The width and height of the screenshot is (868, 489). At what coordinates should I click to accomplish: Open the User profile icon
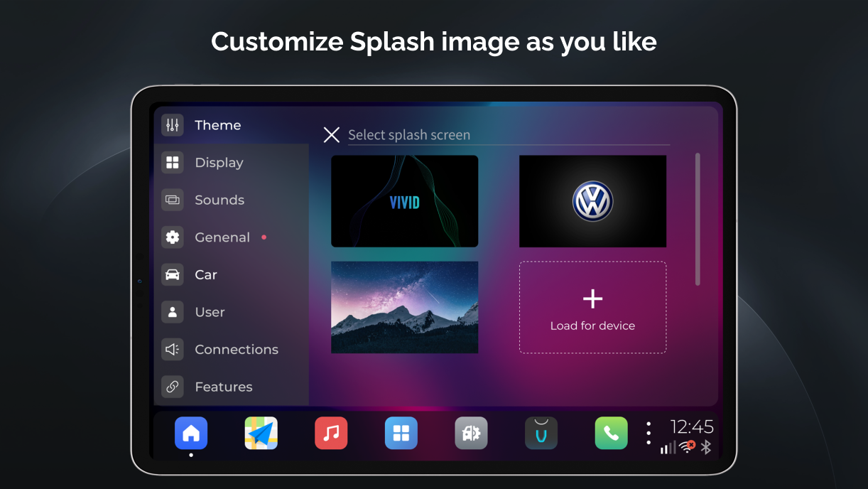(x=172, y=312)
